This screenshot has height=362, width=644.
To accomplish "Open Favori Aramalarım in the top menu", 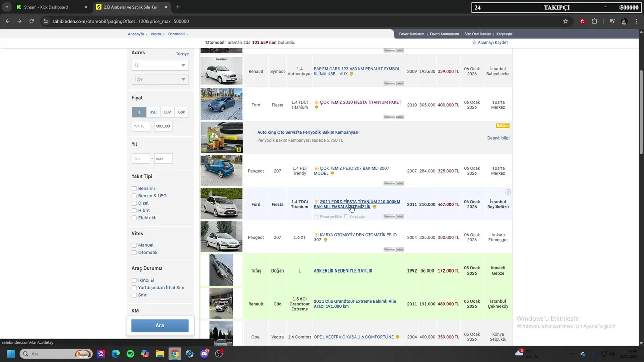I will click(444, 34).
